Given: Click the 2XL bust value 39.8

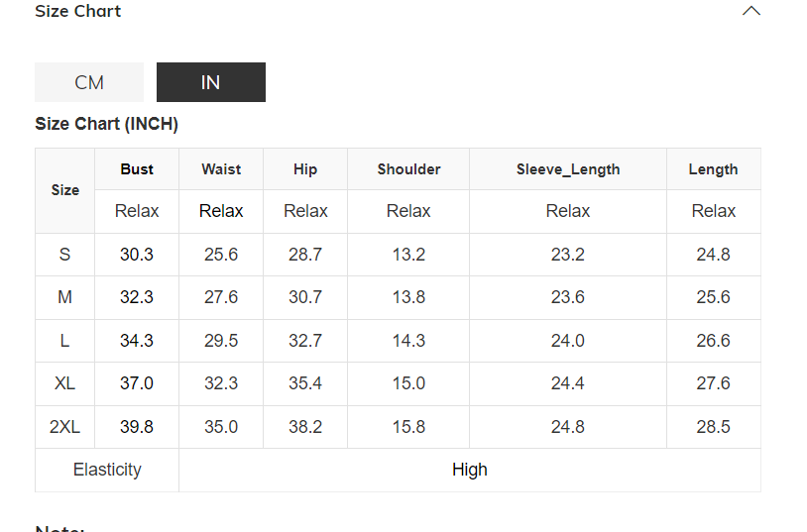Looking at the screenshot, I should (x=137, y=427).
